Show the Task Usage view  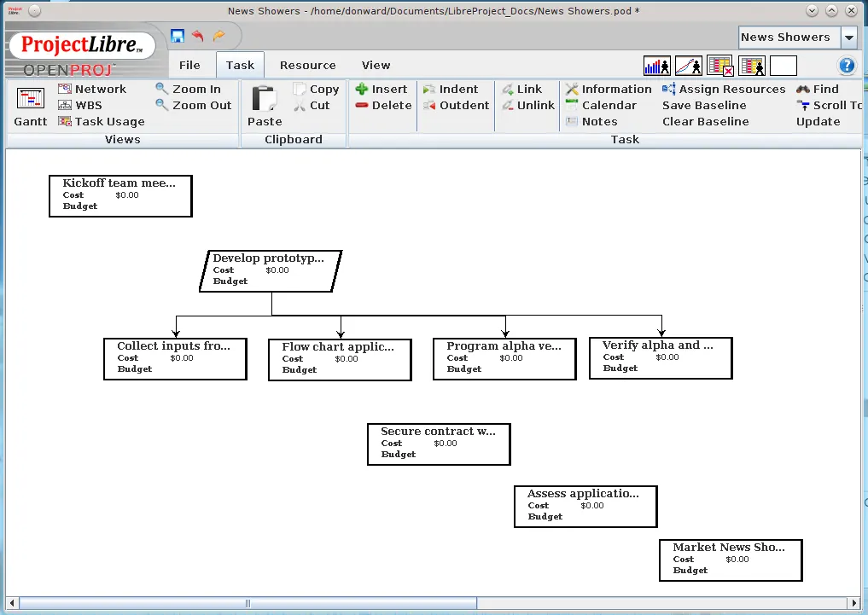coord(102,121)
